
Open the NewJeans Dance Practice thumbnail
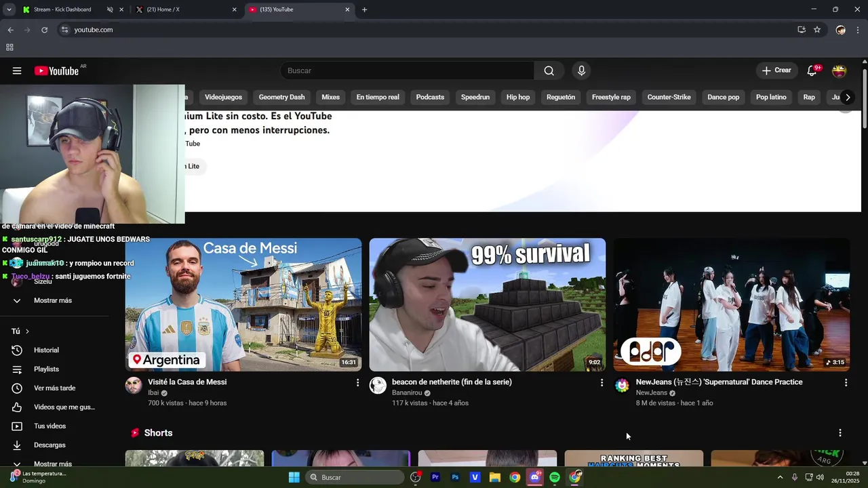click(732, 304)
